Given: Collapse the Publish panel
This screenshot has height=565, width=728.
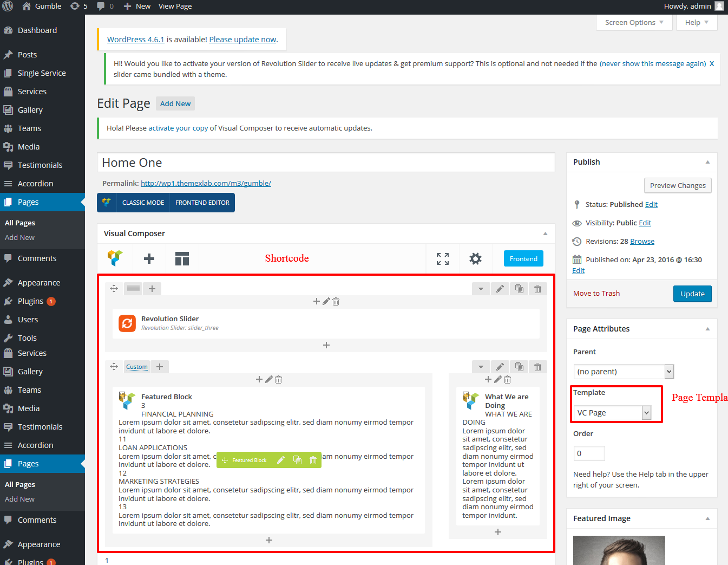Looking at the screenshot, I should pyautogui.click(x=707, y=163).
